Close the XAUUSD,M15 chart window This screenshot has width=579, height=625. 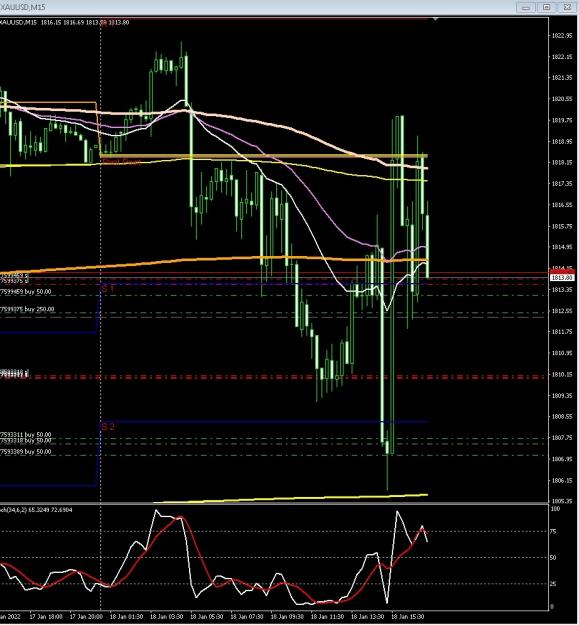tap(567, 7)
